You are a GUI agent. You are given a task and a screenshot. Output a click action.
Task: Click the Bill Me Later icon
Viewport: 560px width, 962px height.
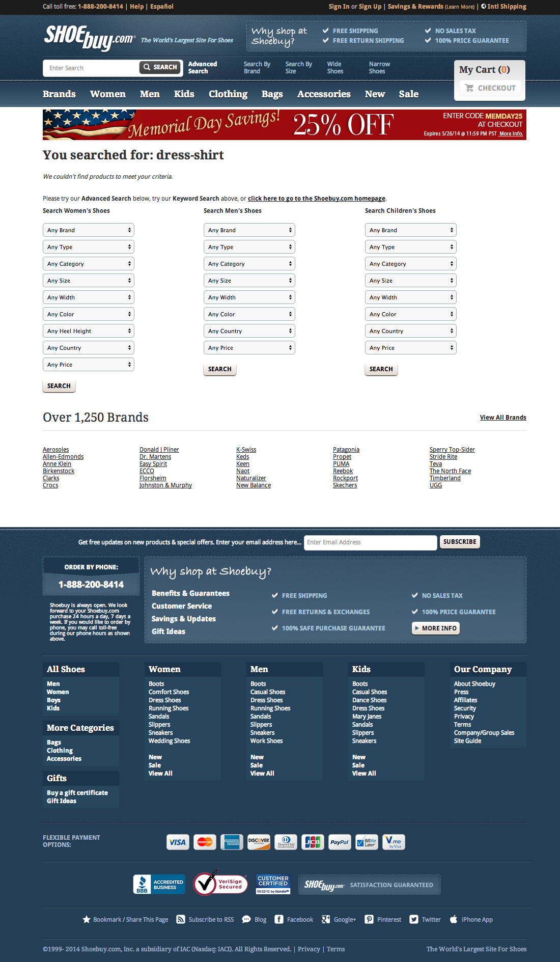(x=367, y=842)
